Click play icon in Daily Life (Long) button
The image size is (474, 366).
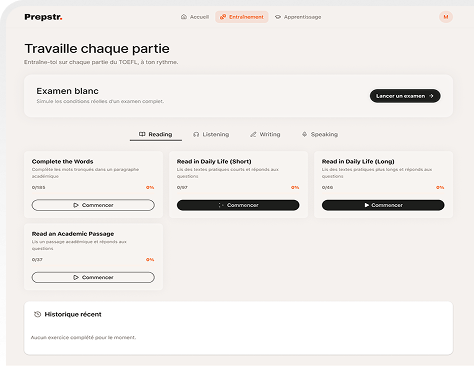(x=367, y=205)
